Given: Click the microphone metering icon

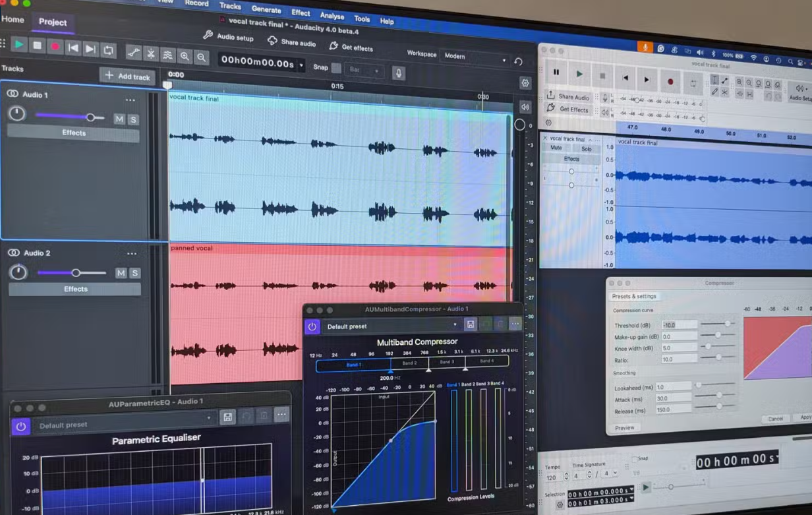Looking at the screenshot, I should pos(398,73).
